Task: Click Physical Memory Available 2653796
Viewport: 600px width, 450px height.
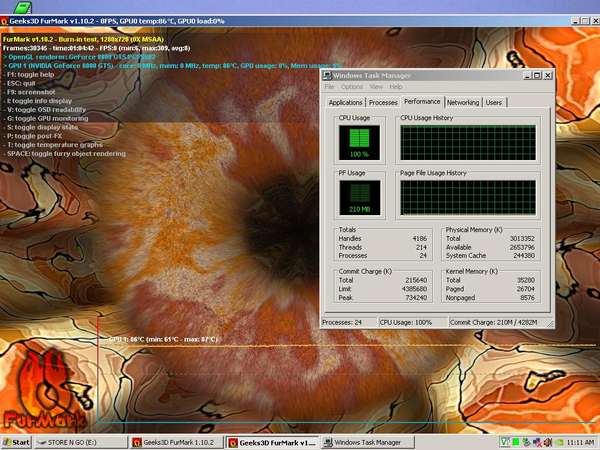Action: pos(522,247)
